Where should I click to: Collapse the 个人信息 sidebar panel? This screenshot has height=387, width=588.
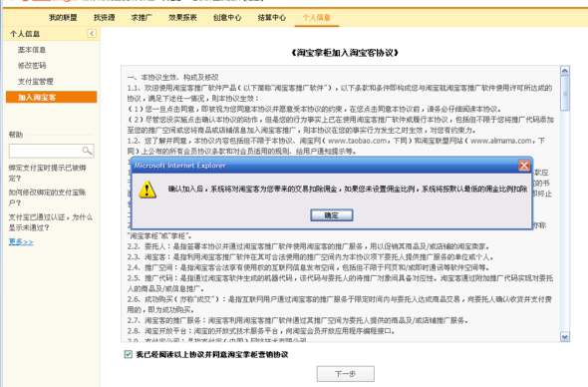92,33
